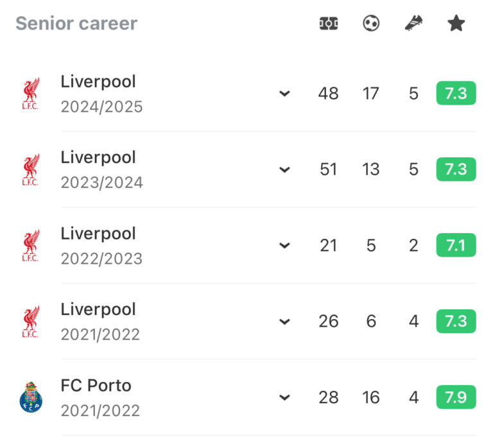
Task: Expand Liverpool 2024/2025 season details
Action: pos(284,94)
